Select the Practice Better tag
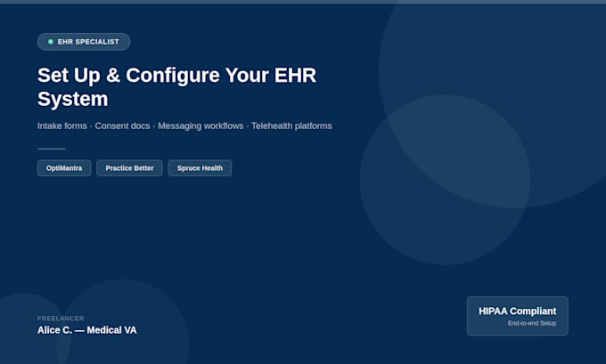This screenshot has height=364, width=606. pyautogui.click(x=129, y=168)
